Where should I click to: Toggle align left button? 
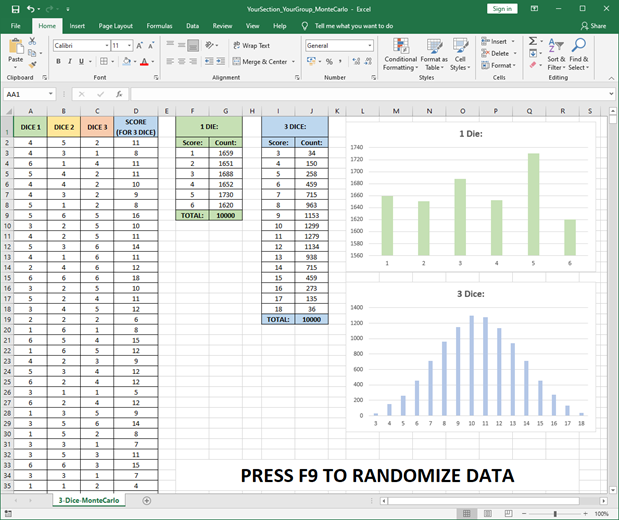click(170, 61)
